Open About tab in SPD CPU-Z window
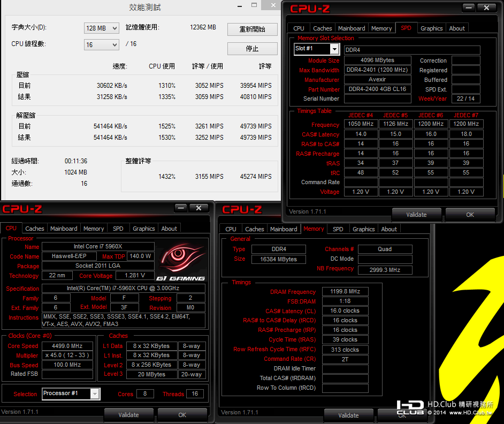The image size is (504, 424). [457, 28]
